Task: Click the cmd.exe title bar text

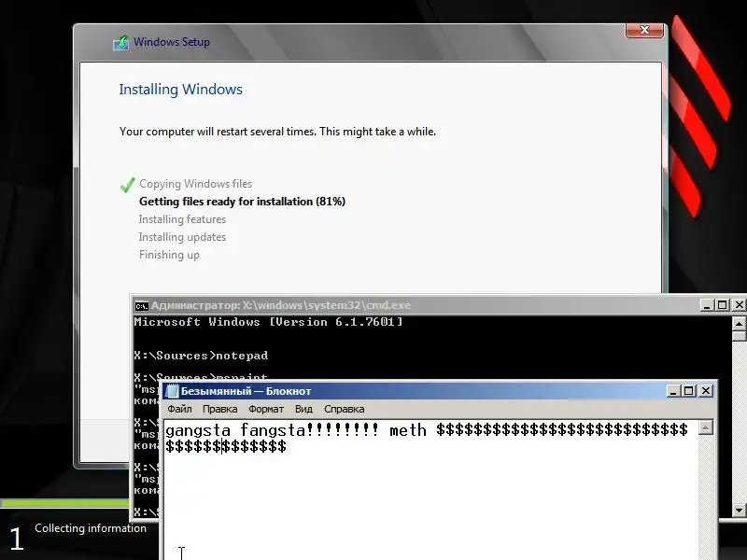Action: (281, 305)
